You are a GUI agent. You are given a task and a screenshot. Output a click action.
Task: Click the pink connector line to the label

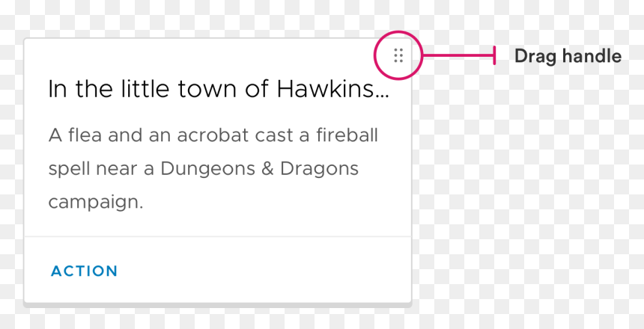click(x=458, y=55)
